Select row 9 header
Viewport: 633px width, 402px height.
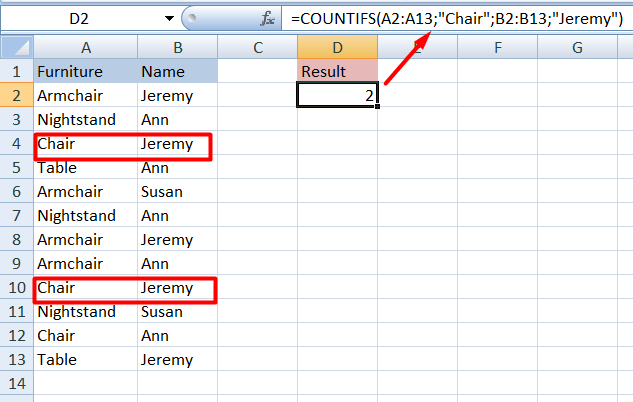coord(17,264)
